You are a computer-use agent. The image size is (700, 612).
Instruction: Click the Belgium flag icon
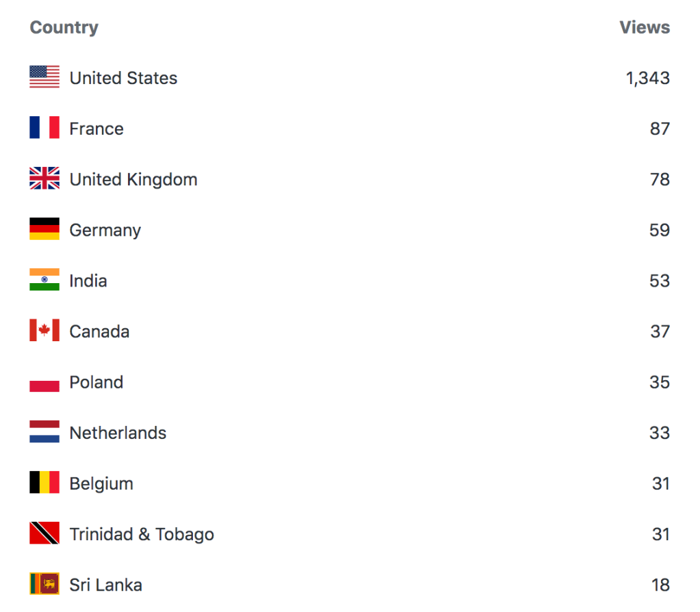click(x=44, y=483)
